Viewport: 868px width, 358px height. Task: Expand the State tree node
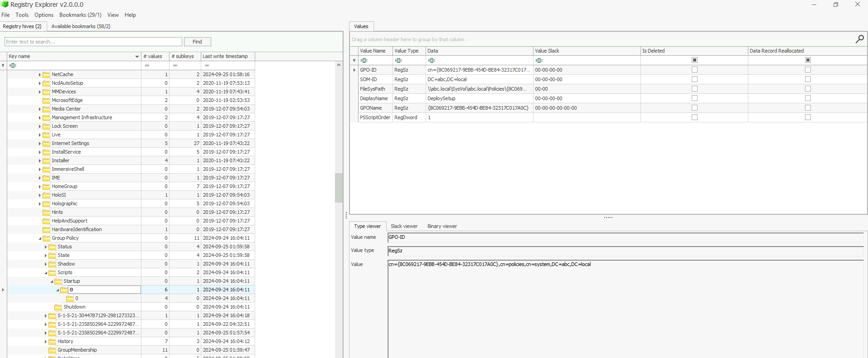(x=45, y=256)
